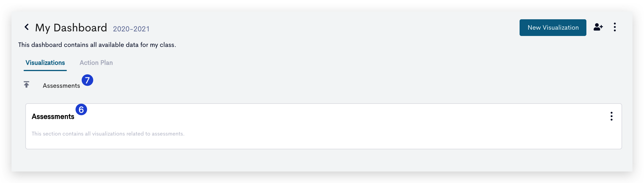Create a New Visualization
The image size is (644, 183).
tap(553, 28)
